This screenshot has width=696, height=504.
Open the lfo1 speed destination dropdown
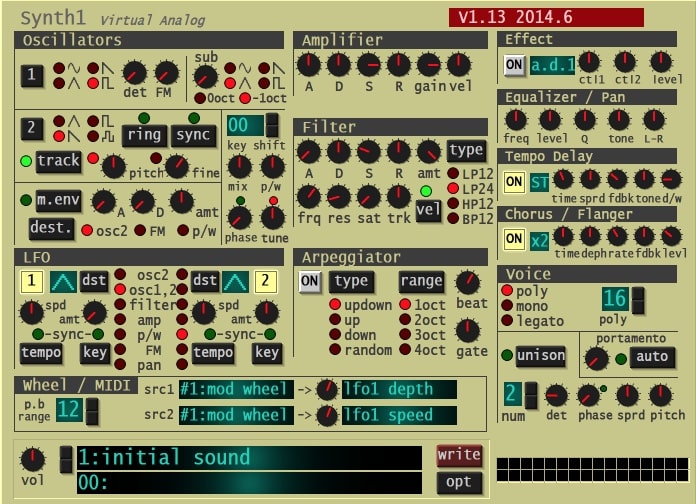tap(398, 415)
